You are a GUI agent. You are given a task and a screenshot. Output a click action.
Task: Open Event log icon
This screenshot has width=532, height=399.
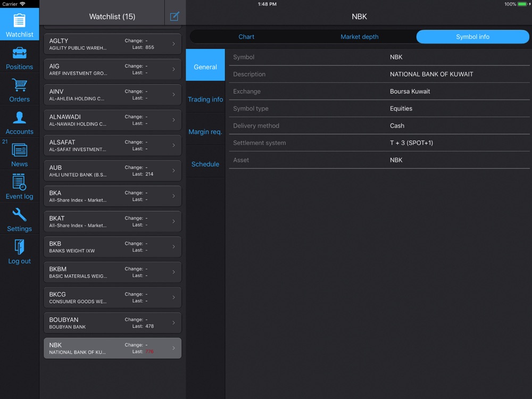coord(19,182)
